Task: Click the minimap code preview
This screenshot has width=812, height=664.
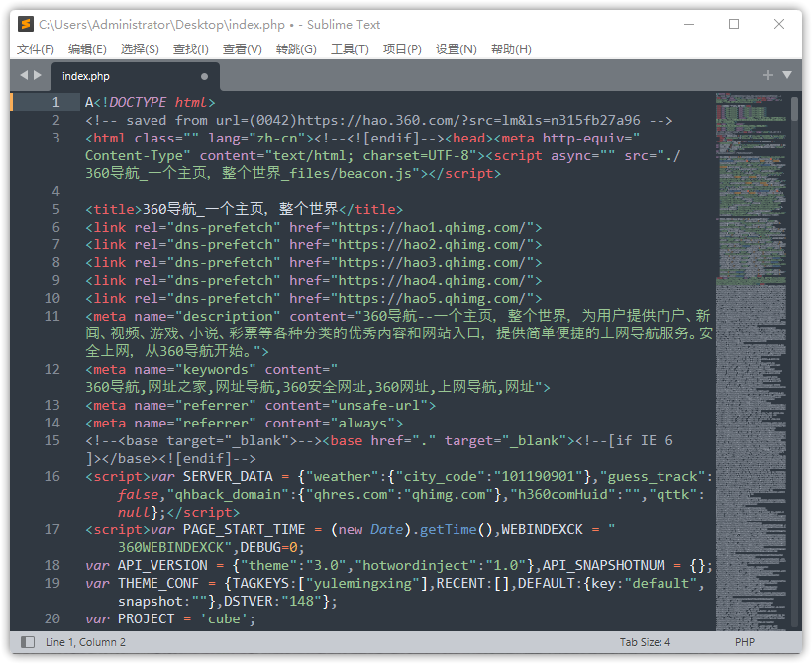Action: 752,361
